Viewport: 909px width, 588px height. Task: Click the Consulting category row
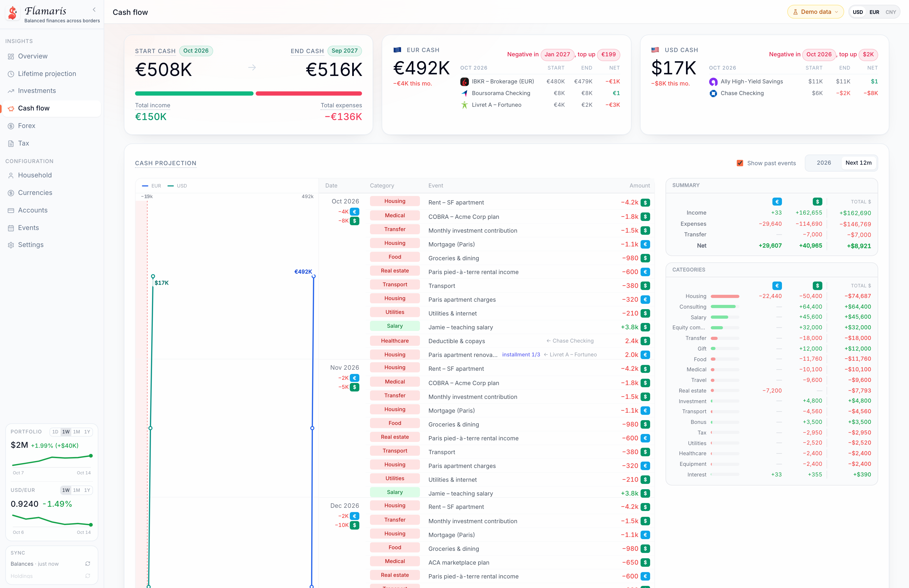click(x=772, y=307)
